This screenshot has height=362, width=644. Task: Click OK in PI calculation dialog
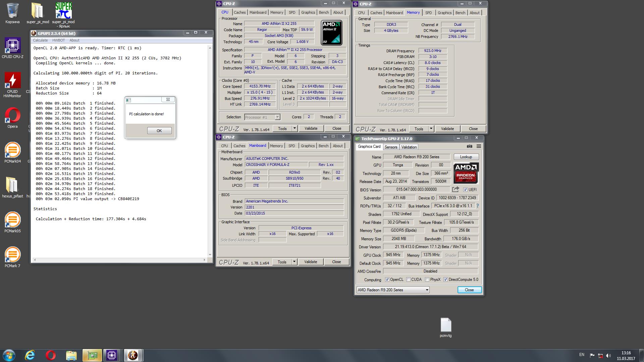(159, 131)
